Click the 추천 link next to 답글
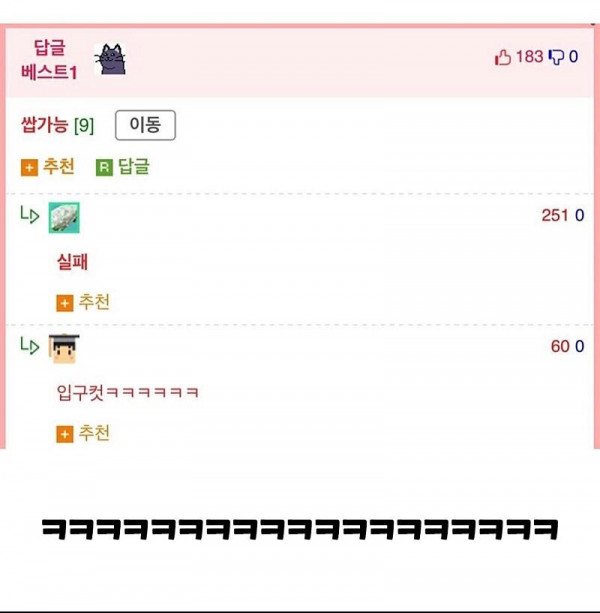The height and width of the screenshot is (613, 600). pyautogui.click(x=59, y=167)
